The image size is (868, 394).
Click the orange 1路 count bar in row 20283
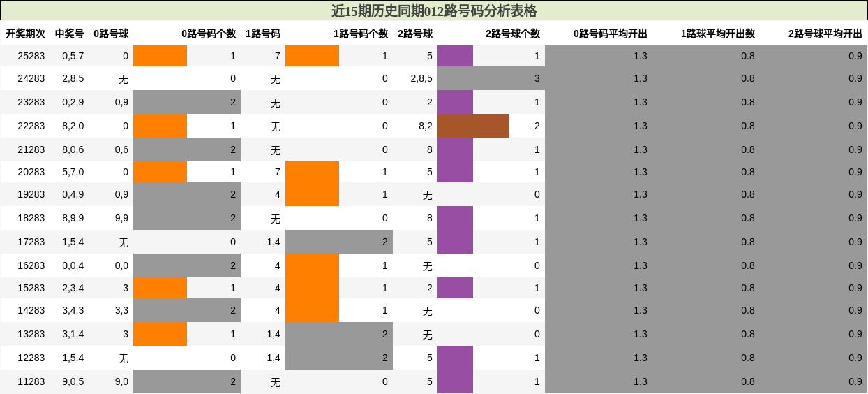312,172
